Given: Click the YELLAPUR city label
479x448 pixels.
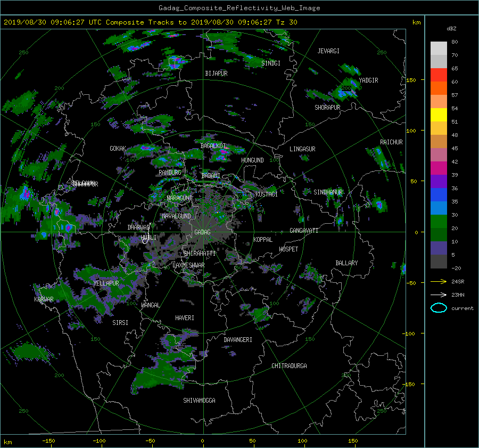Looking at the screenshot, I should [106, 283].
